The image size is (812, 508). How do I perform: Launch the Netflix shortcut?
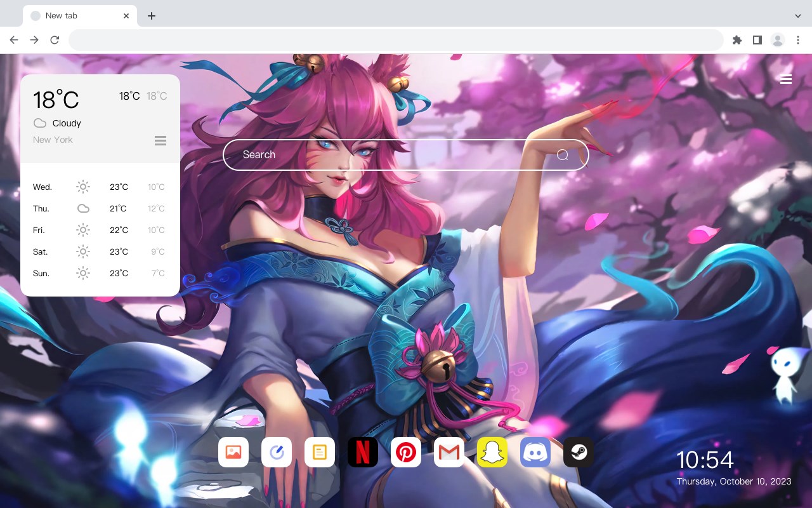click(363, 452)
